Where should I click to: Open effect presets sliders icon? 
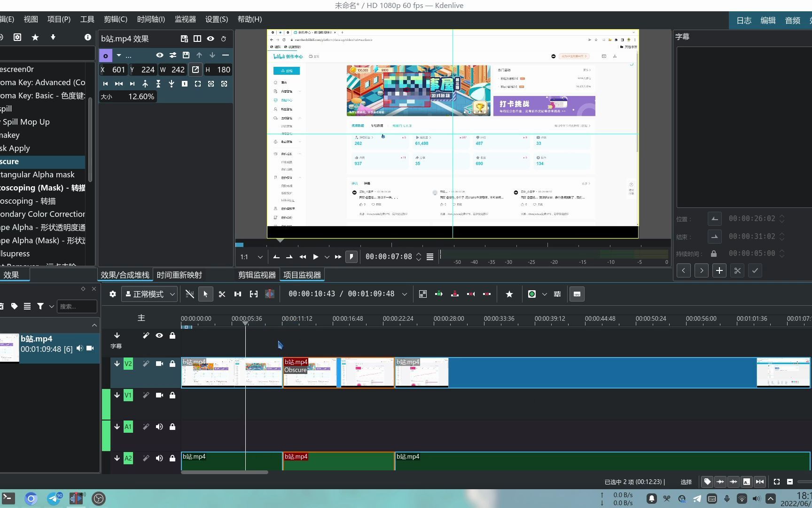[x=173, y=55]
